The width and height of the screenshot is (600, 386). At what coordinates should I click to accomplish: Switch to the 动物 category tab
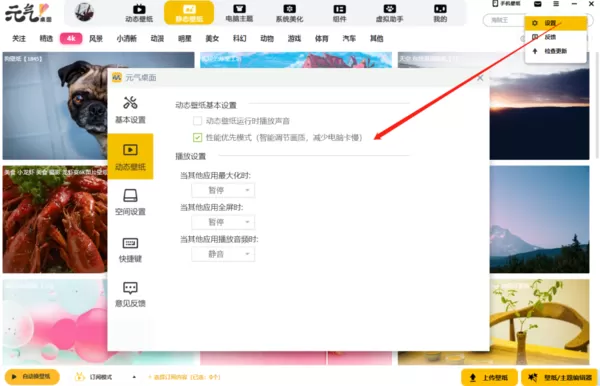click(267, 38)
